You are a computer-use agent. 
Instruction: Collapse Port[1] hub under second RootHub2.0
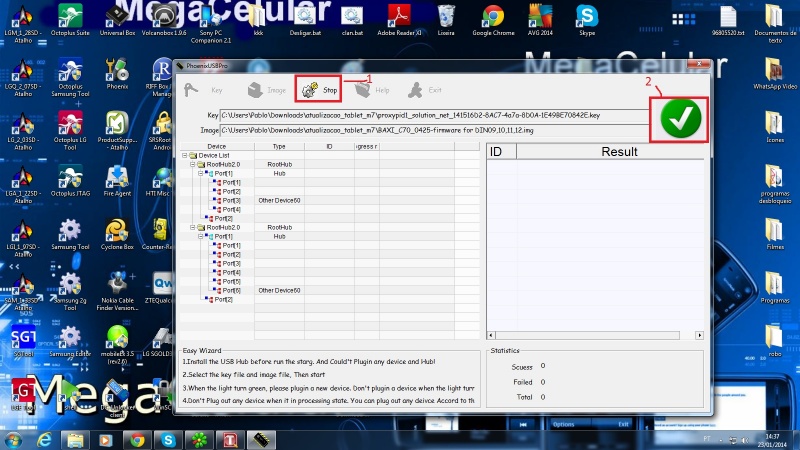201,236
